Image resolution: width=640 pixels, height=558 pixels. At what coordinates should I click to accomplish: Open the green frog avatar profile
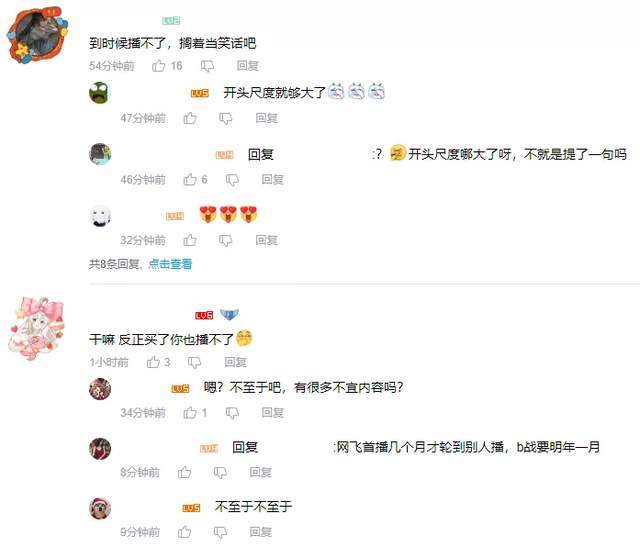100,93
